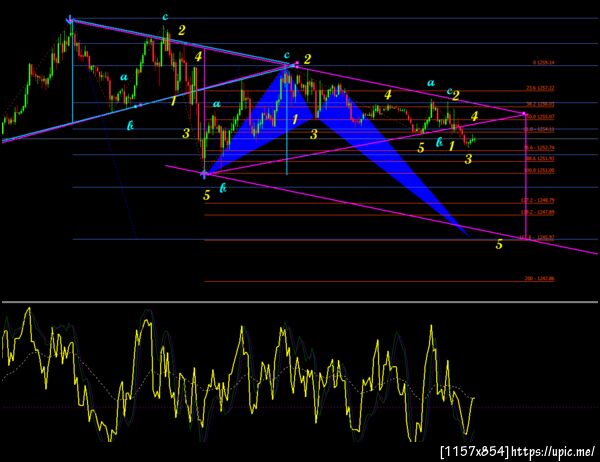
Task: Select the purple arrow marker at the wave 5 low
Action: point(204,175)
